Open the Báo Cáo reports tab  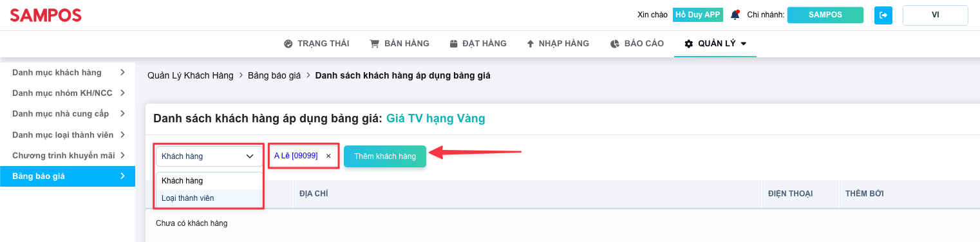coord(636,44)
